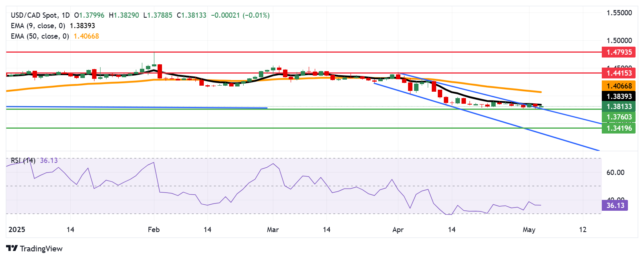This screenshot has width=644, height=259.
Task: Click the low price value L1.37885
Action: [x=158, y=15]
